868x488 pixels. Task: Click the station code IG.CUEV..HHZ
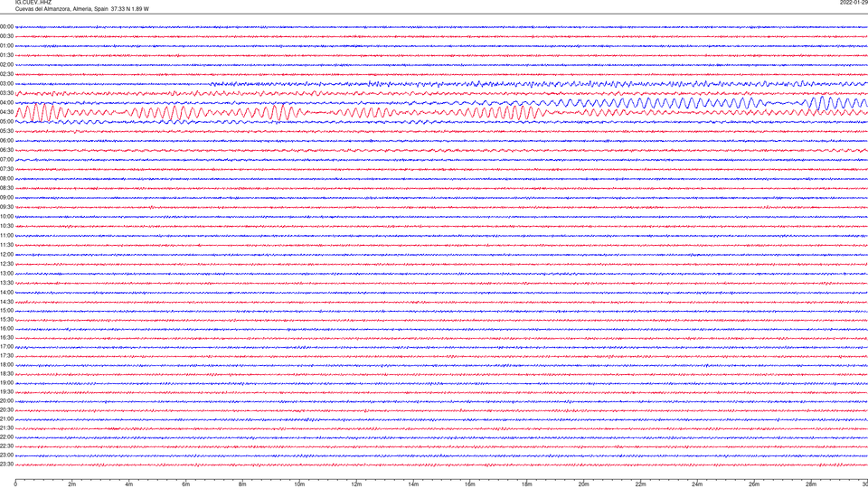pyautogui.click(x=33, y=3)
